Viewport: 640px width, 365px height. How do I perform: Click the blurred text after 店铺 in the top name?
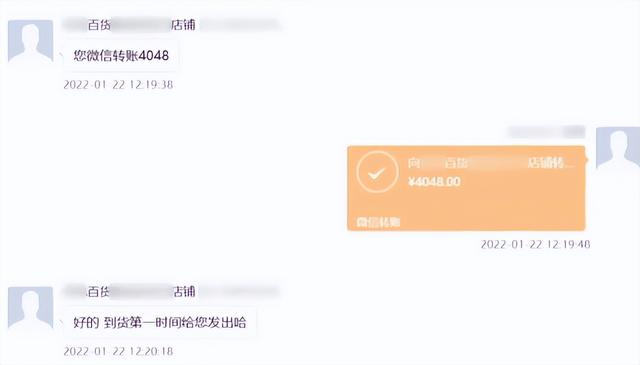click(240, 25)
